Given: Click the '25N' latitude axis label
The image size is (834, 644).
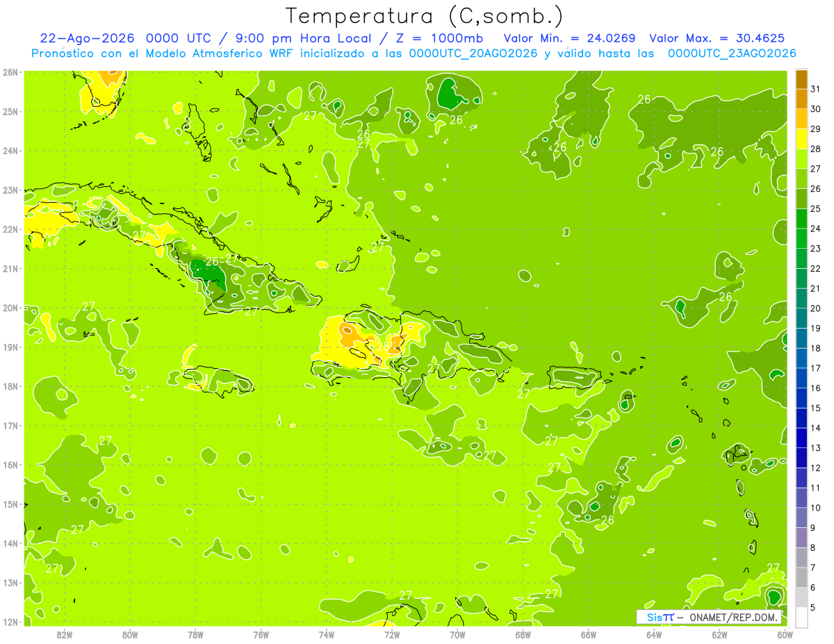Looking at the screenshot, I should (10, 111).
